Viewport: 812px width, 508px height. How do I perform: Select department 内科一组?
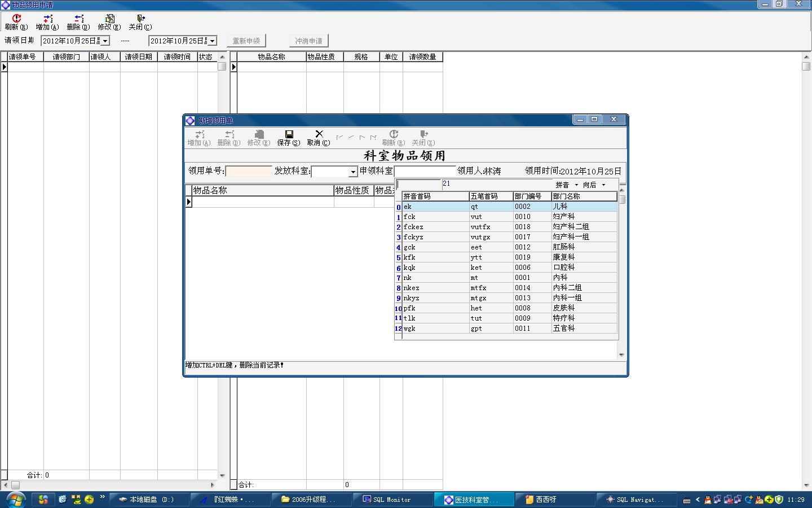[510, 298]
